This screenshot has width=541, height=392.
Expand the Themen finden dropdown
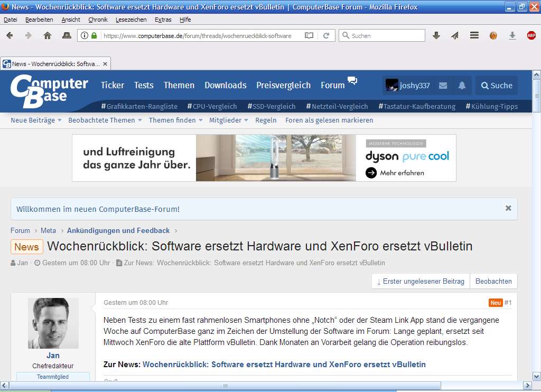pyautogui.click(x=200, y=120)
